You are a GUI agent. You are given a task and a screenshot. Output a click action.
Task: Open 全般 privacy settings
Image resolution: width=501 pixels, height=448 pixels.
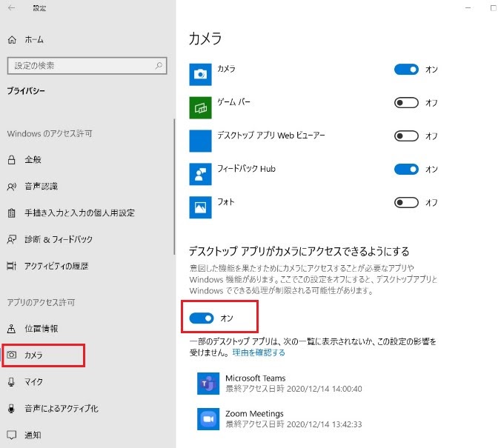33,159
